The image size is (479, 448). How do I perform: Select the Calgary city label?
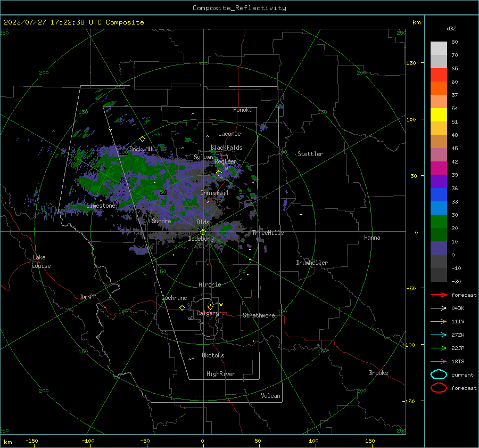coord(208,313)
